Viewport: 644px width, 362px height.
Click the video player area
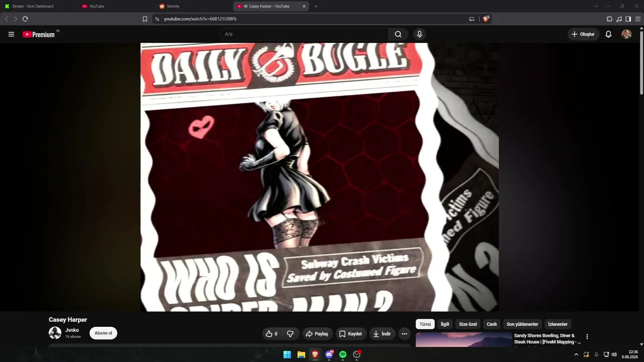click(319, 177)
